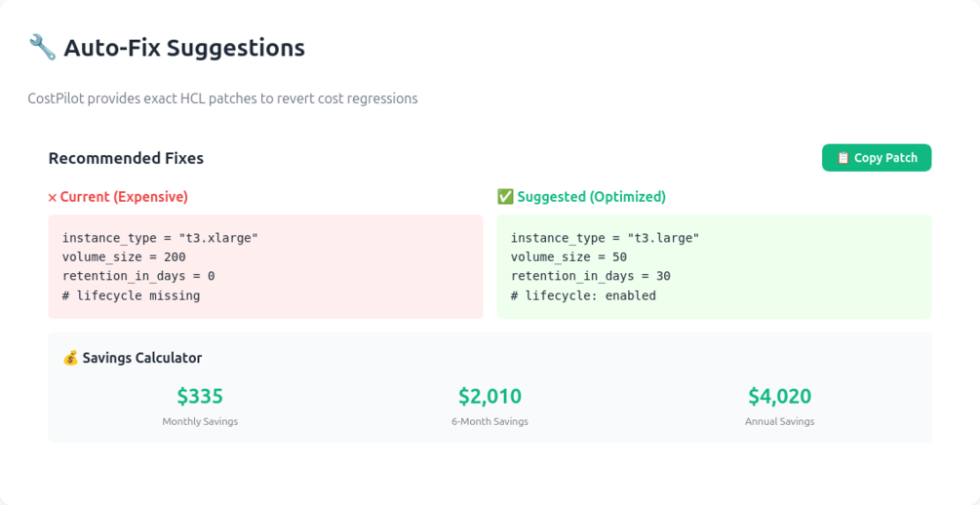980x505 pixels.
Task: Click the '# lifecycle missing' comment line
Action: coord(131,295)
